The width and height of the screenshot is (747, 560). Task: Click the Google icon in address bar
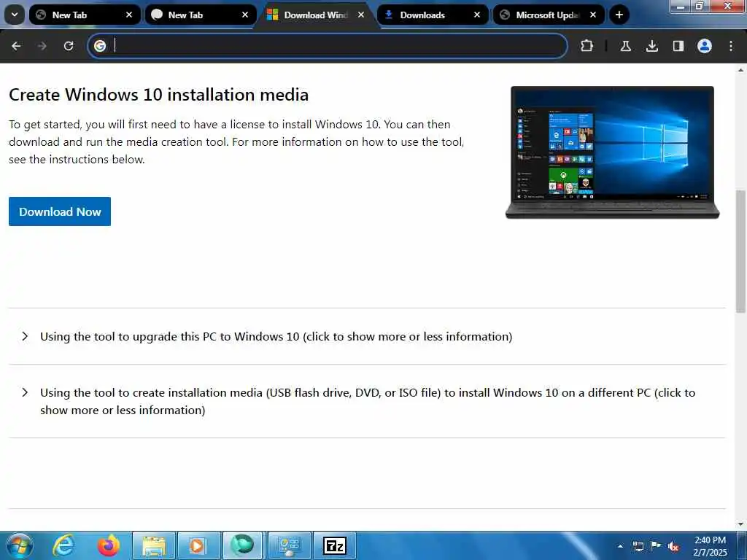(99, 46)
